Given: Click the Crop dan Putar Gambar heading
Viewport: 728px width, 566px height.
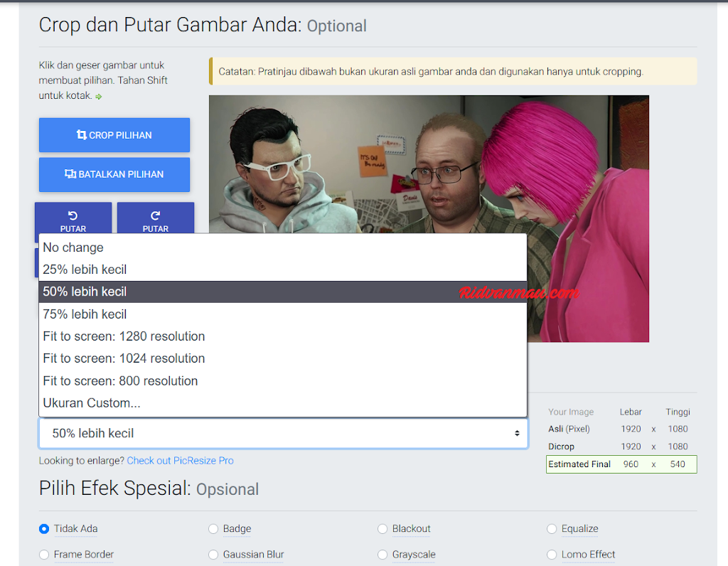Looking at the screenshot, I should click(x=203, y=26).
